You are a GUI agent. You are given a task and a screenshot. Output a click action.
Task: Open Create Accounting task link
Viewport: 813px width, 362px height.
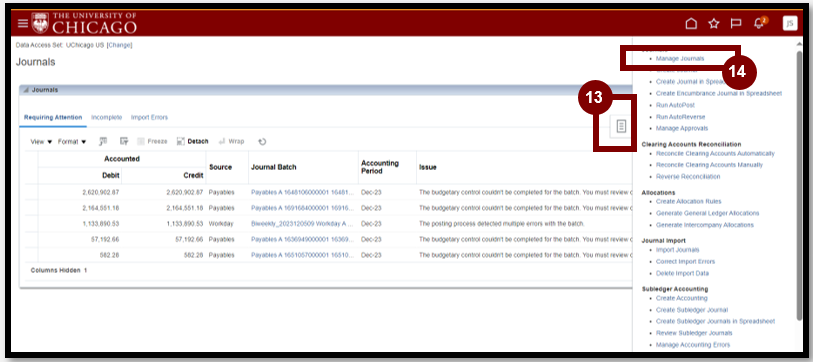681,298
